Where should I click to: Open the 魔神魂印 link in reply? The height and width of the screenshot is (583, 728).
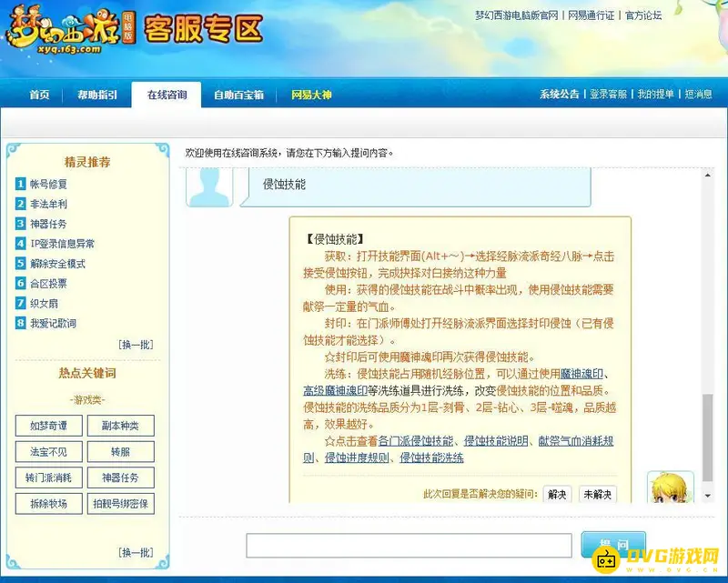pyautogui.click(x=581, y=374)
